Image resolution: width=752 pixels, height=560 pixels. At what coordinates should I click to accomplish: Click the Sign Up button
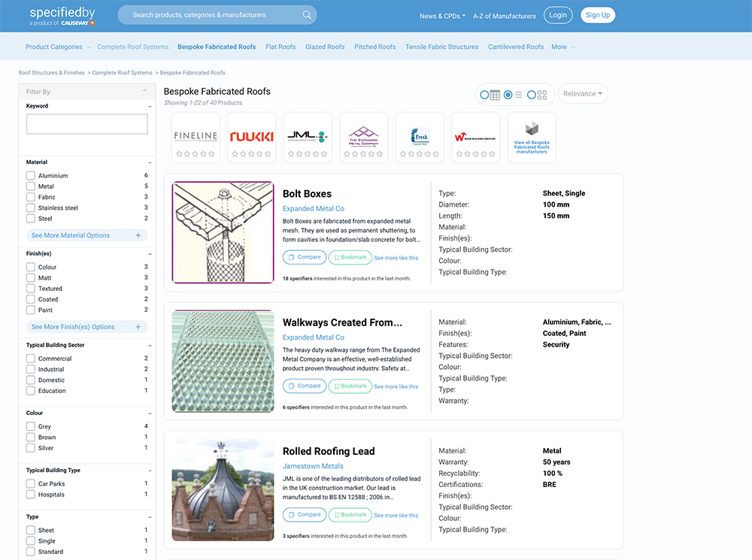(x=598, y=15)
